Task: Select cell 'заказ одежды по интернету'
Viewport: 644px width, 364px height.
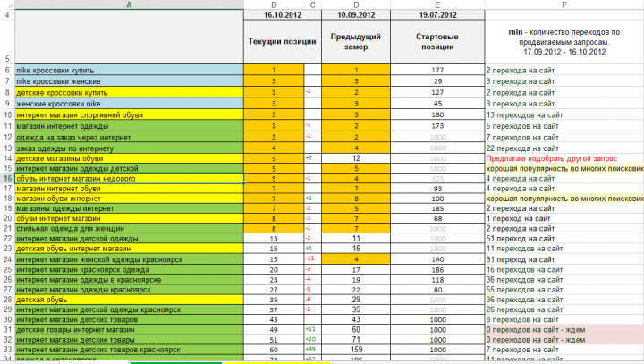Action: point(129,148)
